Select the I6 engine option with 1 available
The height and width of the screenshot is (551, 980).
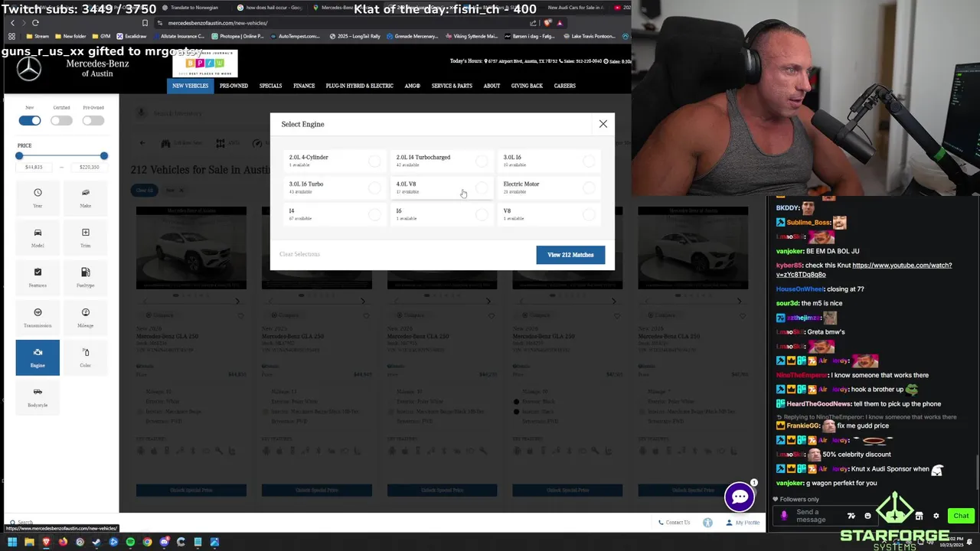[442, 214]
